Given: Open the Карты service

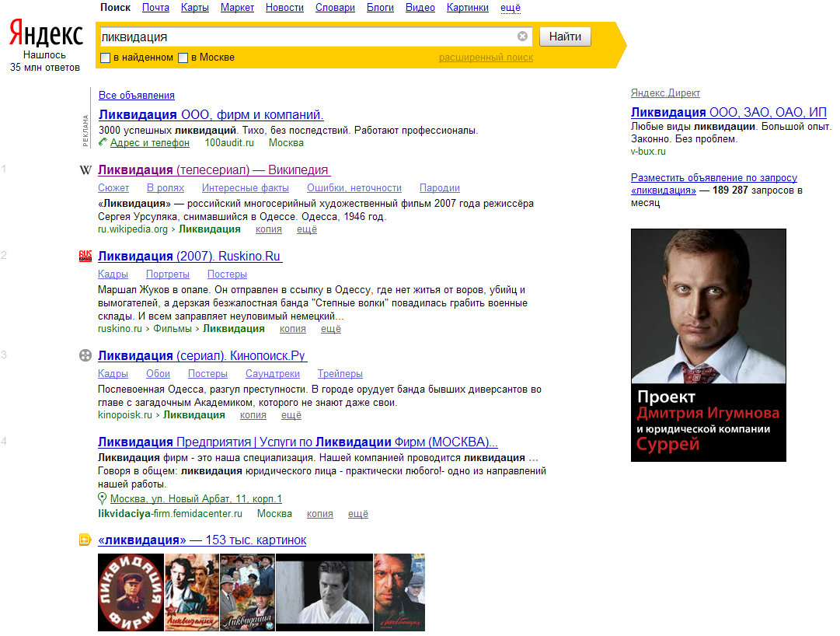Looking at the screenshot, I should coord(195,8).
